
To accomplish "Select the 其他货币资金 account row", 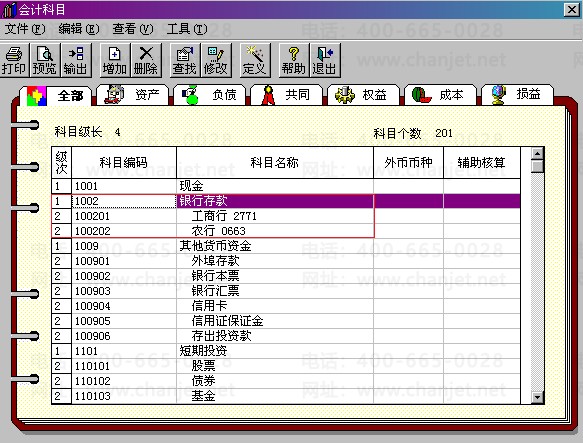I will coord(286,246).
